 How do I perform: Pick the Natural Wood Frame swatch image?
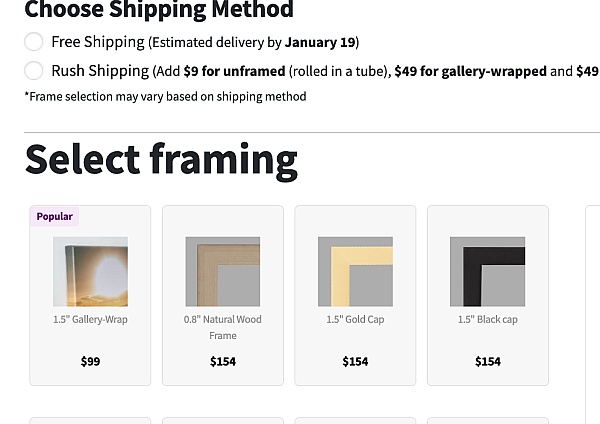(x=222, y=271)
